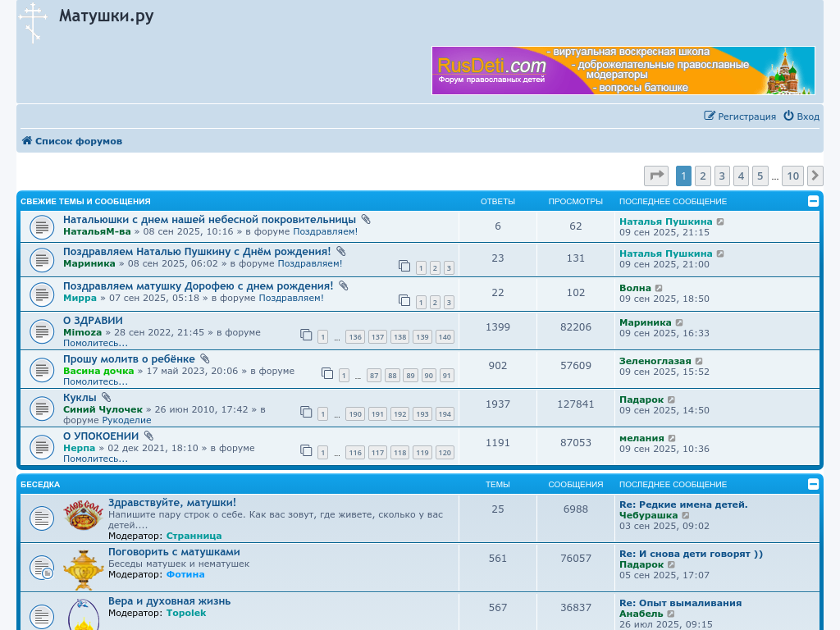The image size is (840, 630).
Task: Click the topic icon beside О ЗДРАВИИ
Action: point(42,331)
